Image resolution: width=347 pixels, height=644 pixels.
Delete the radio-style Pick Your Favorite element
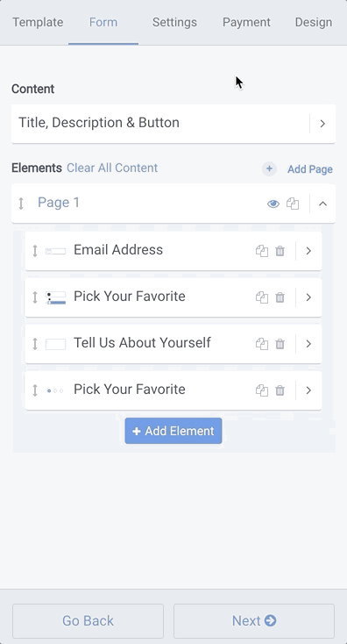[280, 390]
